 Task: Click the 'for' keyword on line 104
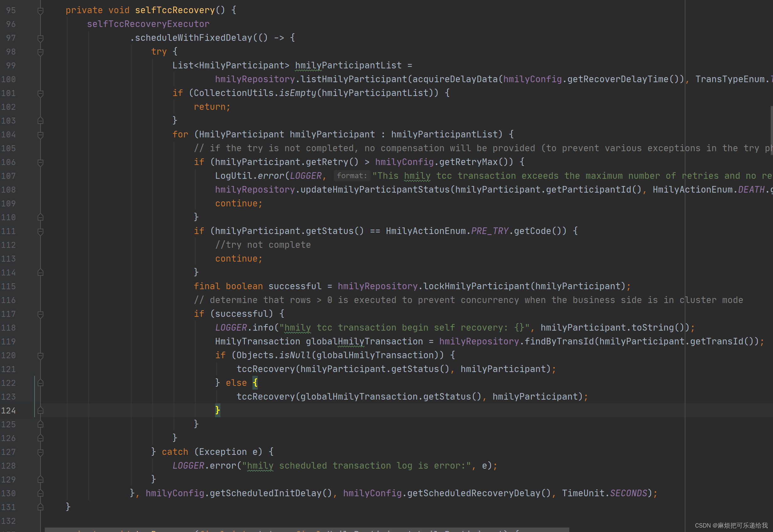pyautogui.click(x=180, y=134)
